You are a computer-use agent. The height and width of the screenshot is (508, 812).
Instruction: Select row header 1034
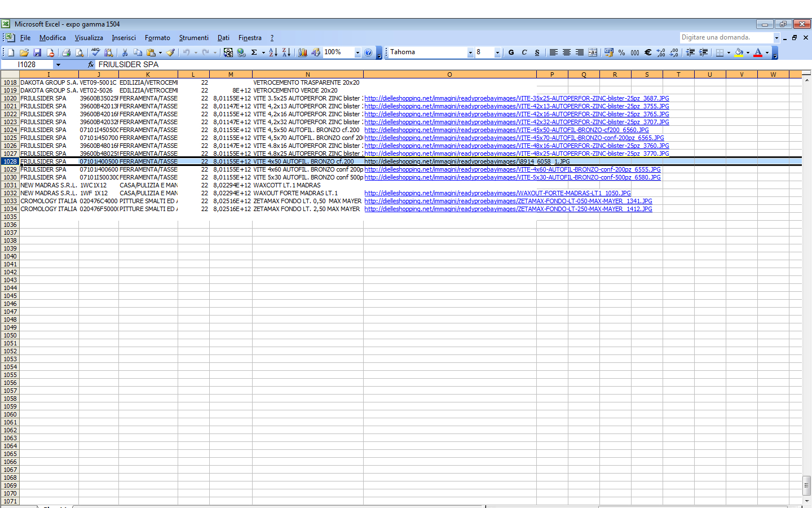(x=10, y=209)
